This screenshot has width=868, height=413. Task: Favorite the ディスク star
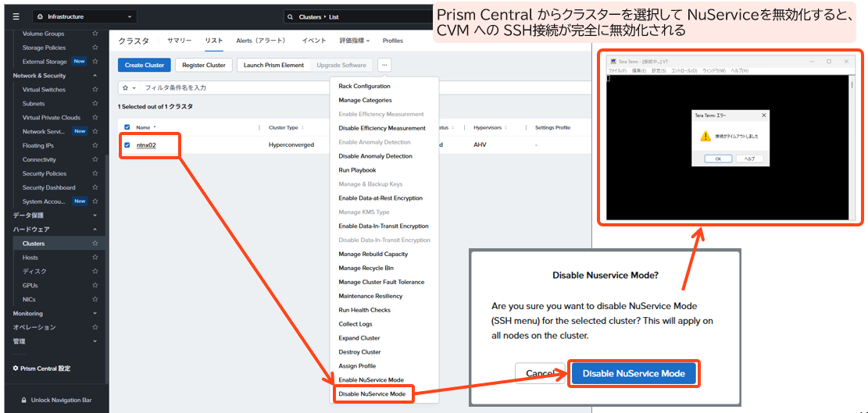(x=95, y=272)
